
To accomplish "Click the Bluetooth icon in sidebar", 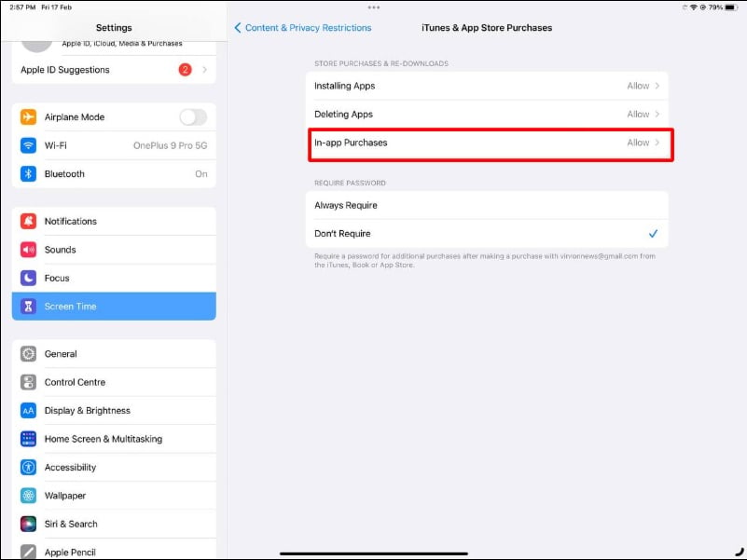I will click(28, 174).
